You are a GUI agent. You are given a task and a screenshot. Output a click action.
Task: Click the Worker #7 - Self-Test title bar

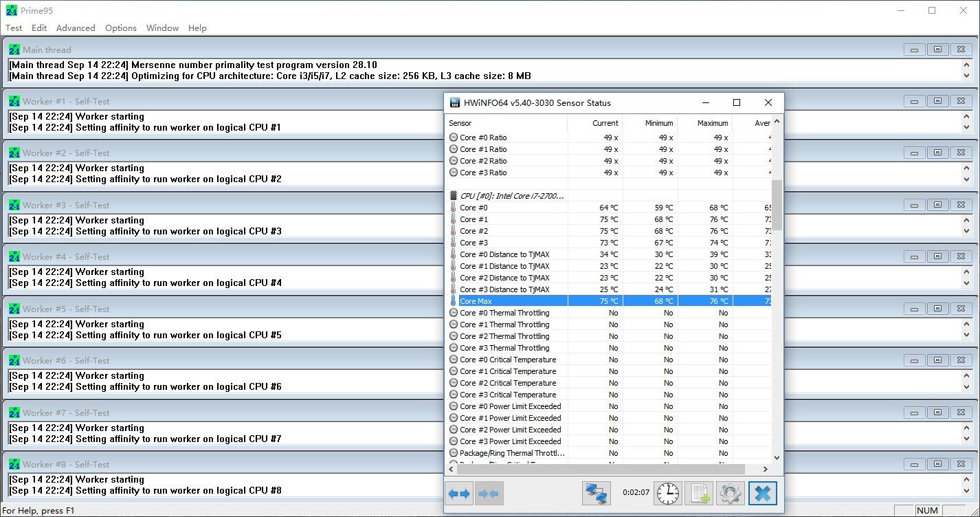pyautogui.click(x=489, y=412)
